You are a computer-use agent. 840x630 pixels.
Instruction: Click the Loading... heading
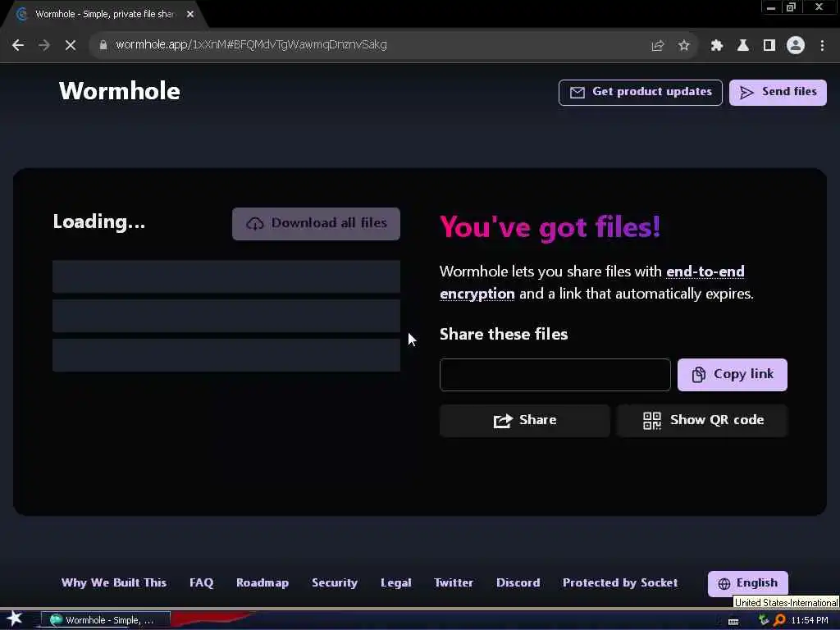click(x=99, y=221)
